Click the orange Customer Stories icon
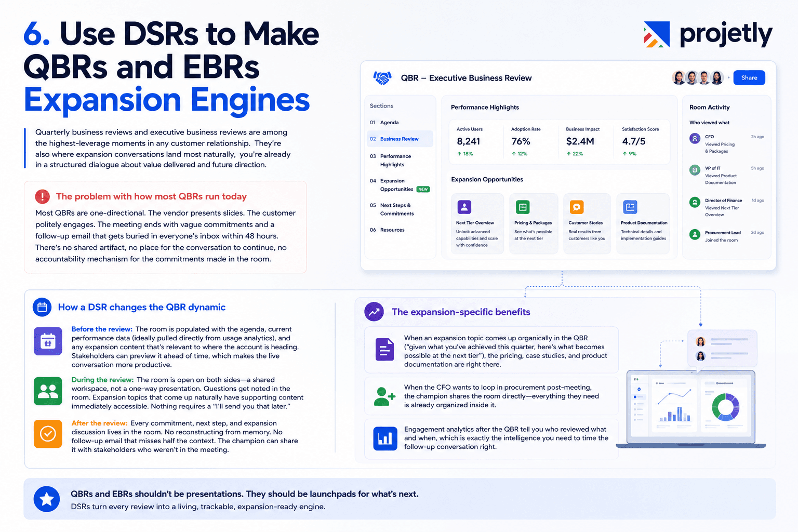The height and width of the screenshot is (532, 798). pos(577,207)
